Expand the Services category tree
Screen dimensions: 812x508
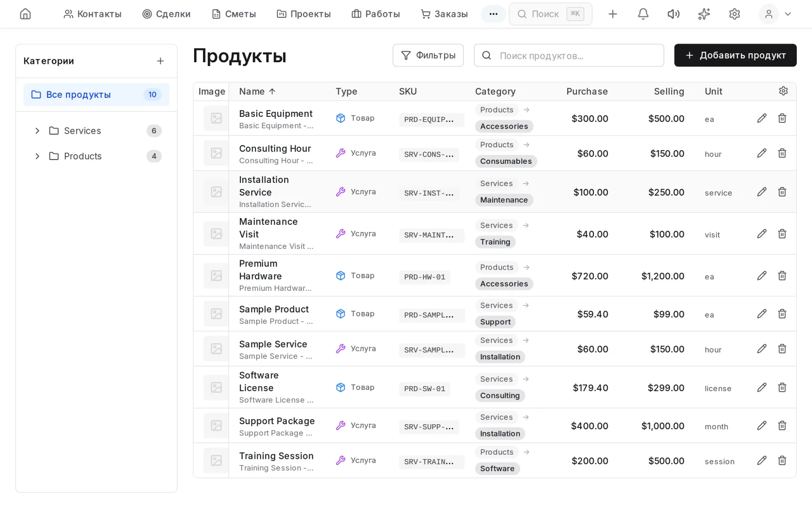(37, 131)
